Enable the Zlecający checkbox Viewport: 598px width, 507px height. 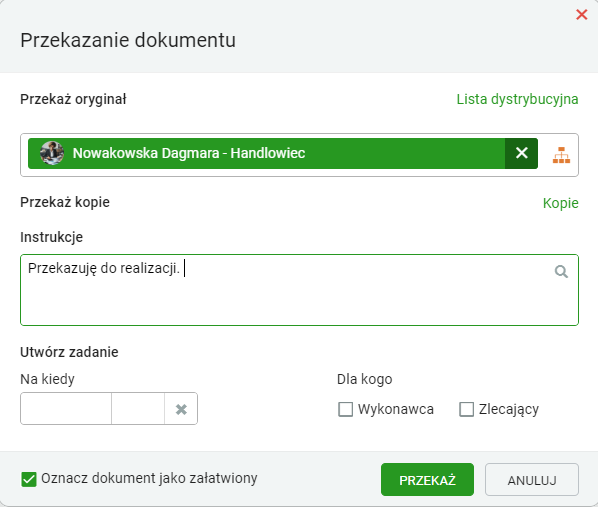coord(466,409)
